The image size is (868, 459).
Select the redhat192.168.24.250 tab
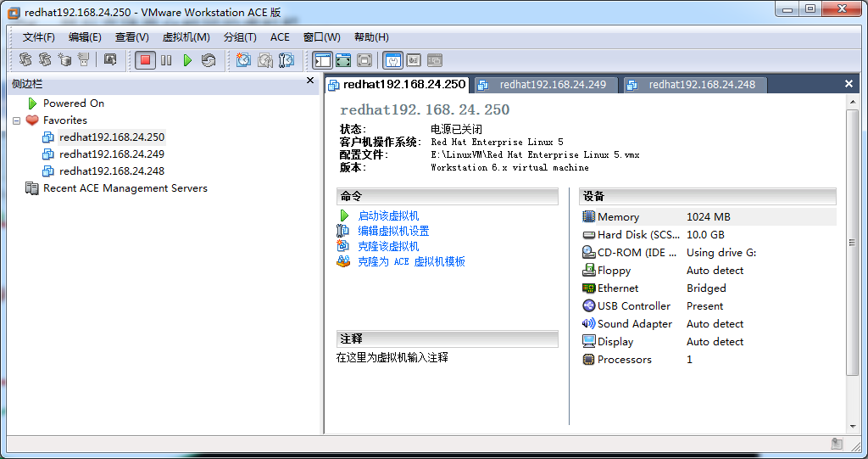tap(398, 85)
